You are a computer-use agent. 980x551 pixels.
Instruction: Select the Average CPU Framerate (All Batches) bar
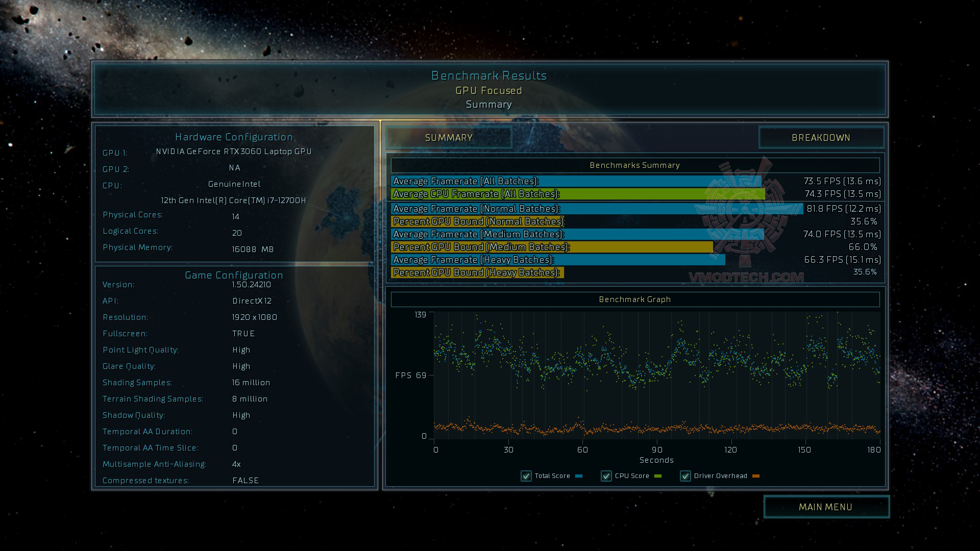click(x=578, y=194)
